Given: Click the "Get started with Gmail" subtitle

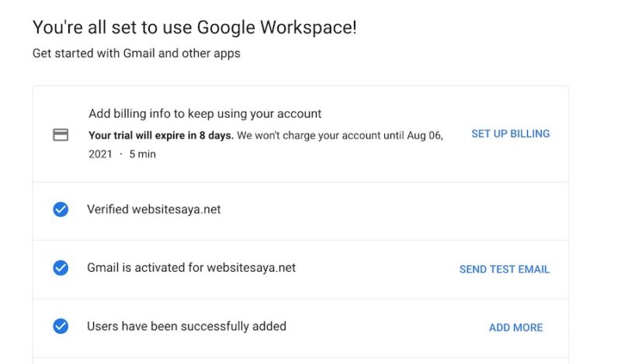Looking at the screenshot, I should (x=136, y=54).
